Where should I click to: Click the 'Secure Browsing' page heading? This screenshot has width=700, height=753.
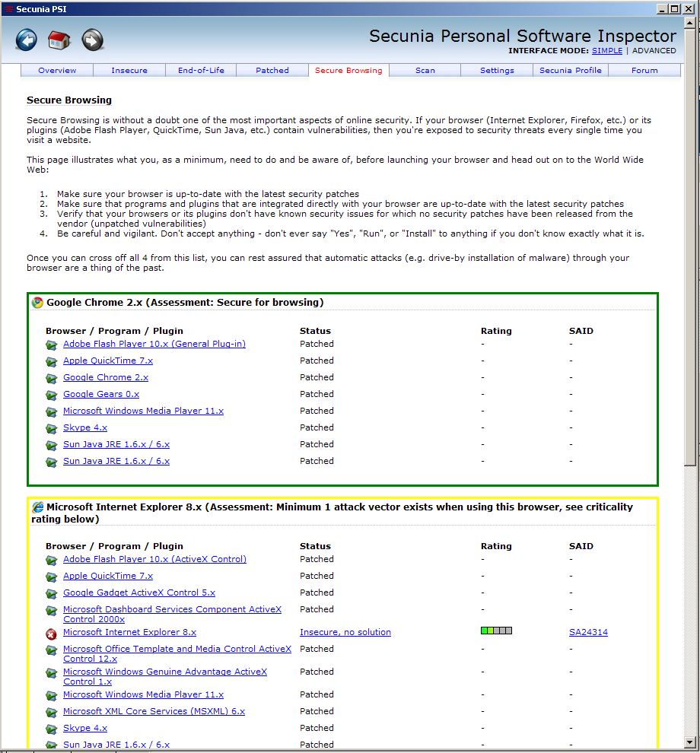[69, 100]
